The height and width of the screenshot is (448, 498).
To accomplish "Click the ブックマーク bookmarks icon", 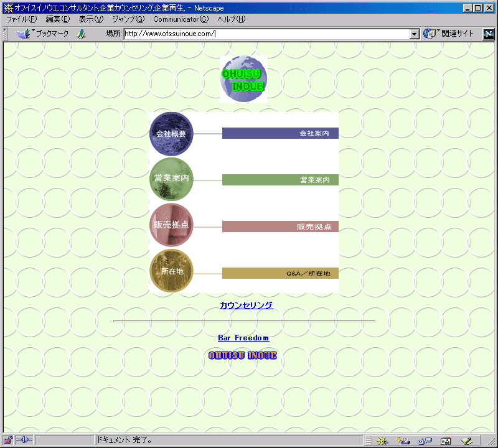I will [42, 34].
